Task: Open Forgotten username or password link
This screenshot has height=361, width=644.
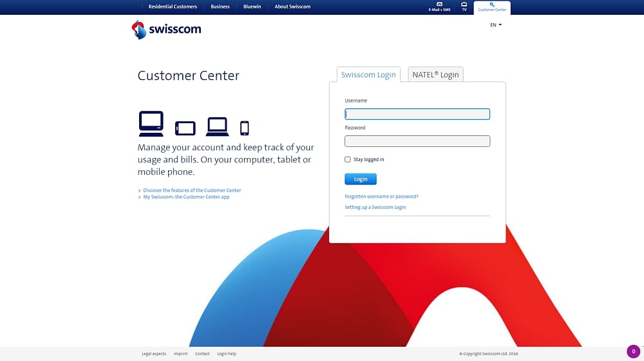Action: click(x=381, y=197)
